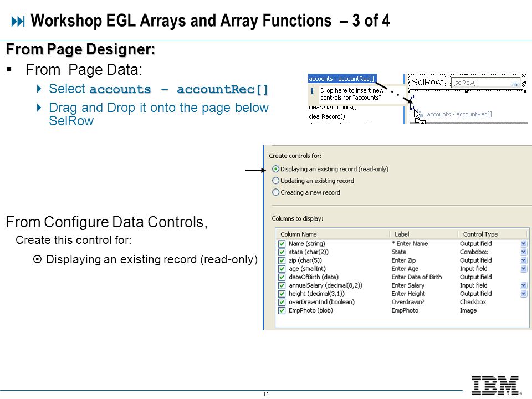532x399 pixels.
Task: Select clearRecord() in Page Data list
Action: point(327,116)
